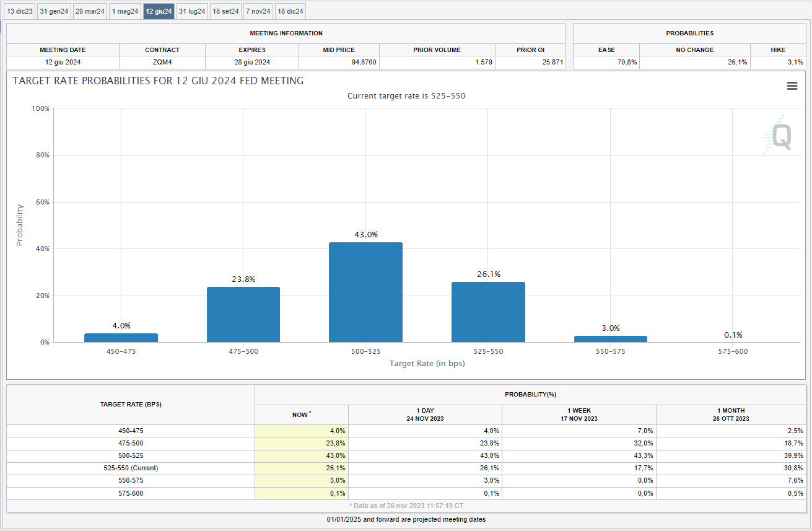Viewport: 812px width, 531px height.
Task: Switch to the 18 dic24 tab
Action: (x=290, y=11)
